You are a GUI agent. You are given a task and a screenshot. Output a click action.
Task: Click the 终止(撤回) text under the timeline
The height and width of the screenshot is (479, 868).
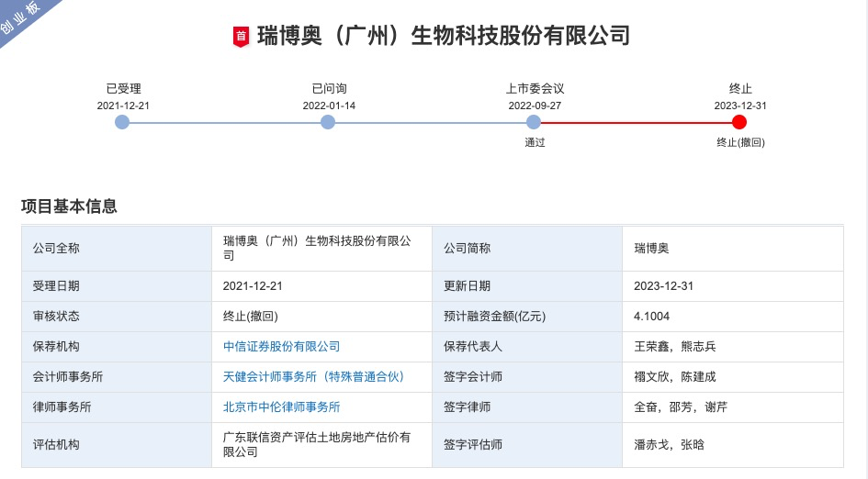pos(740,143)
